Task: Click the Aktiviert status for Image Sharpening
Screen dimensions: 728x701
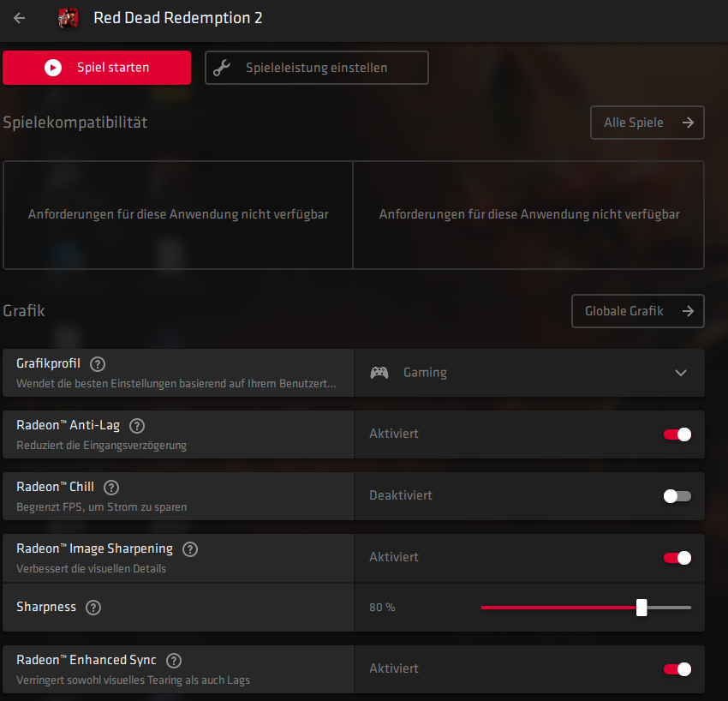Action: [394, 557]
